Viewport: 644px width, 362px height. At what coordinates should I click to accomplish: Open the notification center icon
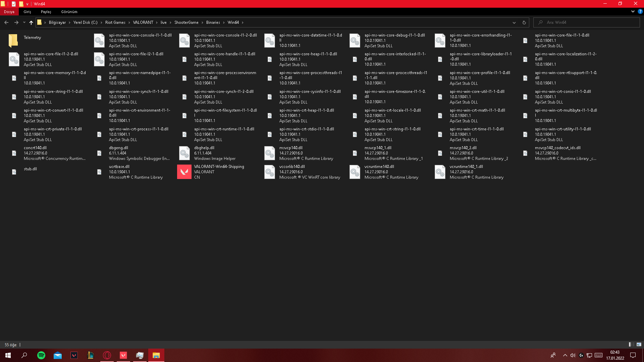(633, 355)
